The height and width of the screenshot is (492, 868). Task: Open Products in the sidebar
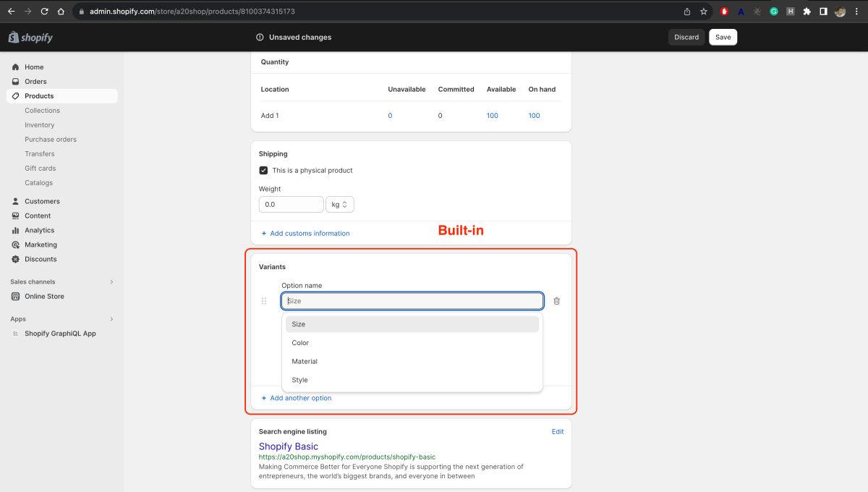point(61,96)
